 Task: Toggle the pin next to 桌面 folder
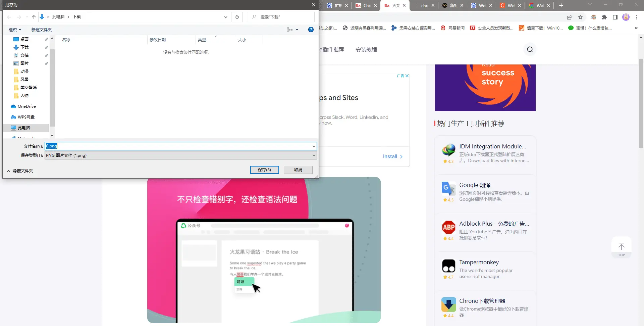point(46,39)
